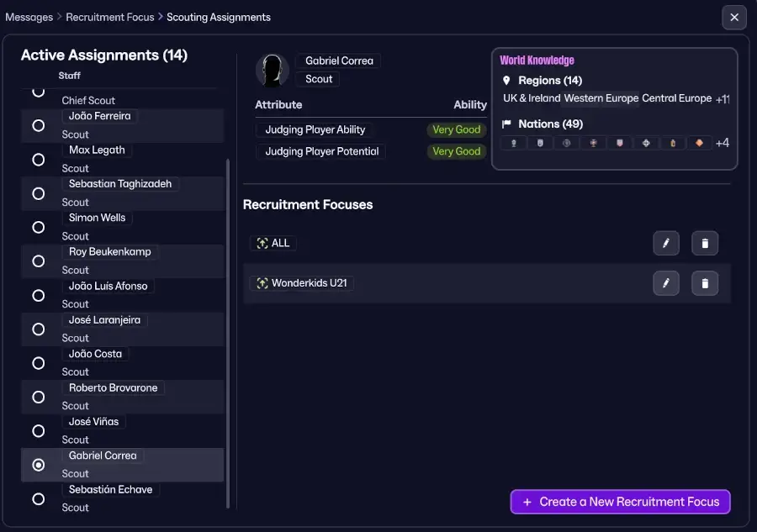Screen dimensions: 757x532
Task: Click the Staff column header
Action: coord(70,76)
